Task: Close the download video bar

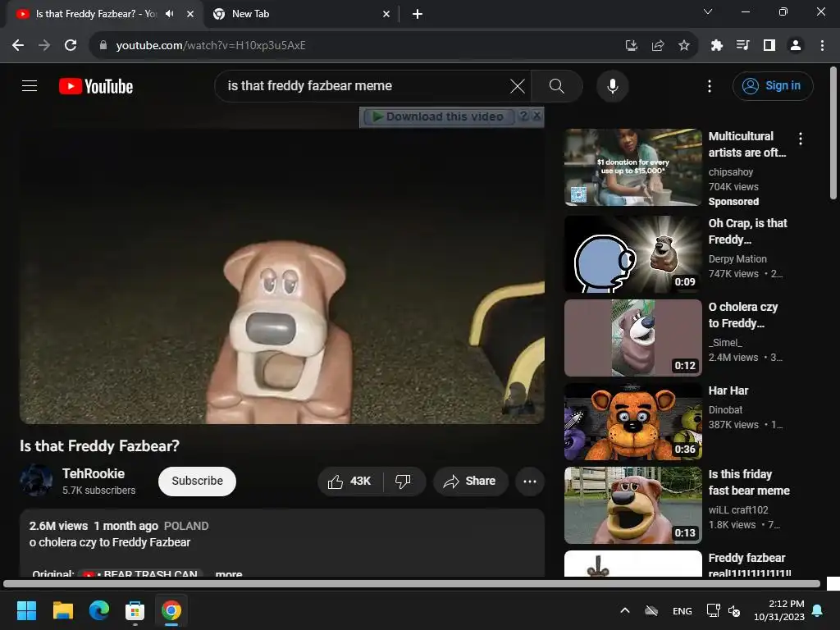Action: pyautogui.click(x=536, y=116)
